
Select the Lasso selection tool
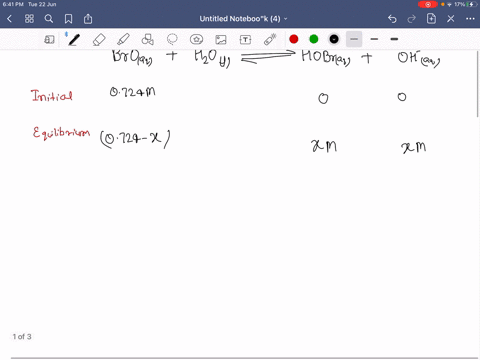coord(172,39)
